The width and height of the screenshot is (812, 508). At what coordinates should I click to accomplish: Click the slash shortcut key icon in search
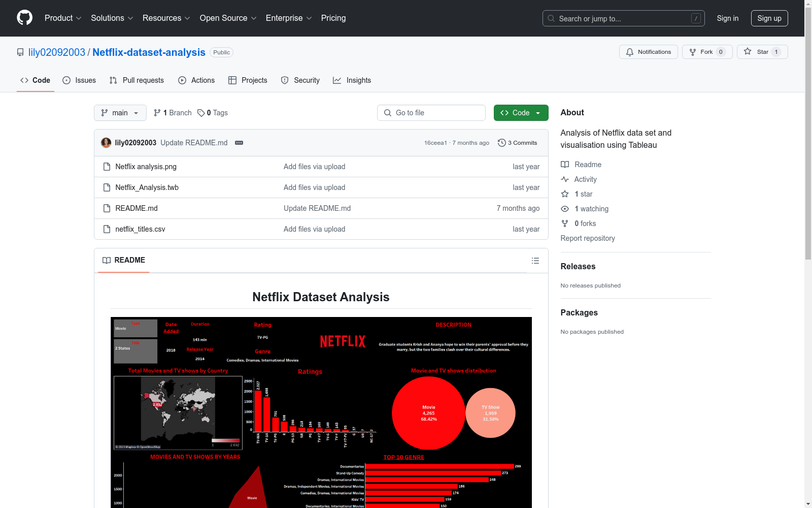pos(696,18)
